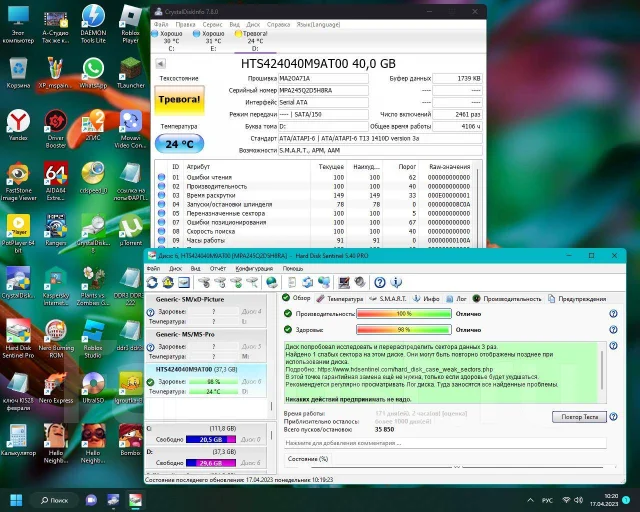Click the comment input field

(445, 443)
